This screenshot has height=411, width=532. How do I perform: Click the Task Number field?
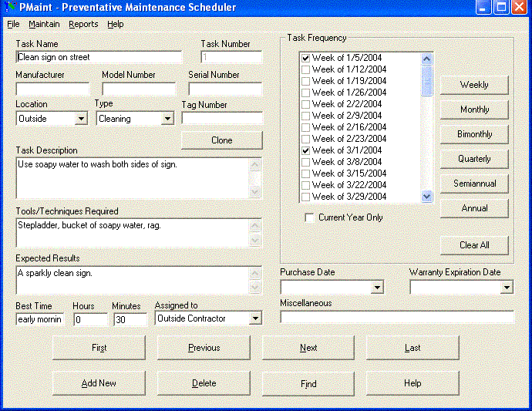coord(231,57)
